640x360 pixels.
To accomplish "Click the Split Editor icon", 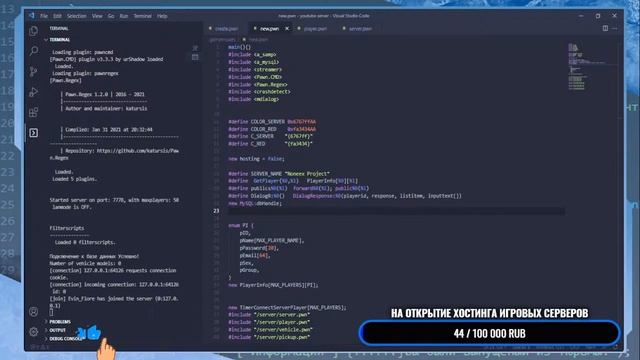I will (605, 28).
